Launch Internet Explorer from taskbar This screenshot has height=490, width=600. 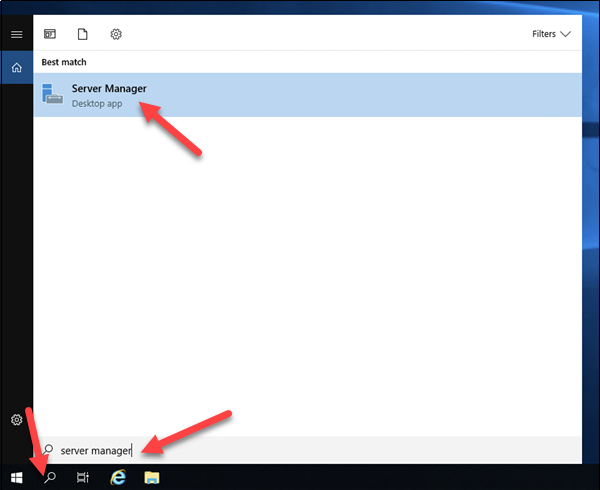(x=118, y=477)
